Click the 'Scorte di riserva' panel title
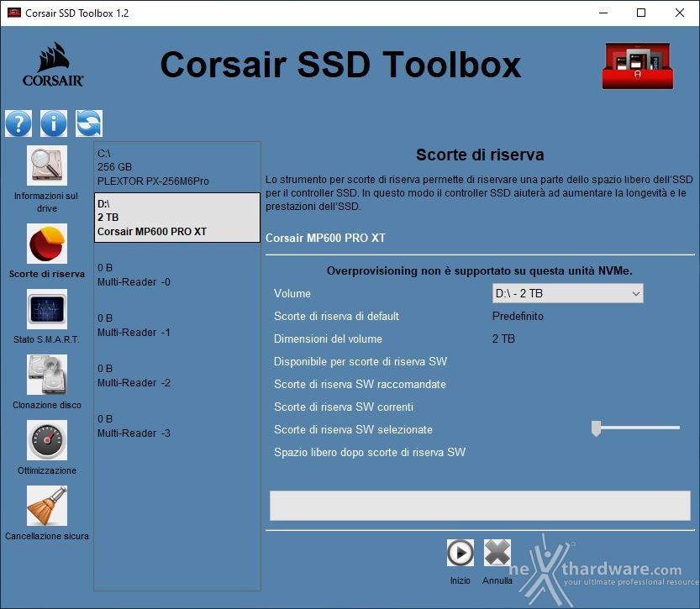Screen dimensions: 700x609 (x=480, y=155)
